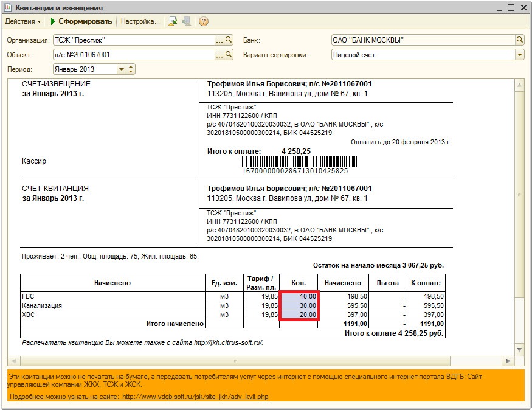532x410 pixels.
Task: Select the Канализация quantity cell 30,00
Action: [x=299, y=305]
